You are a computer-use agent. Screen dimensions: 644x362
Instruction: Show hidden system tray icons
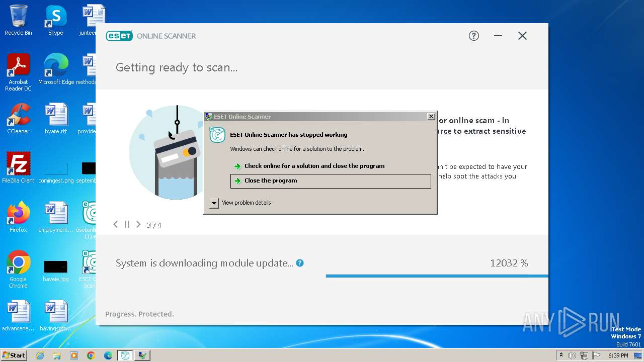(561, 355)
